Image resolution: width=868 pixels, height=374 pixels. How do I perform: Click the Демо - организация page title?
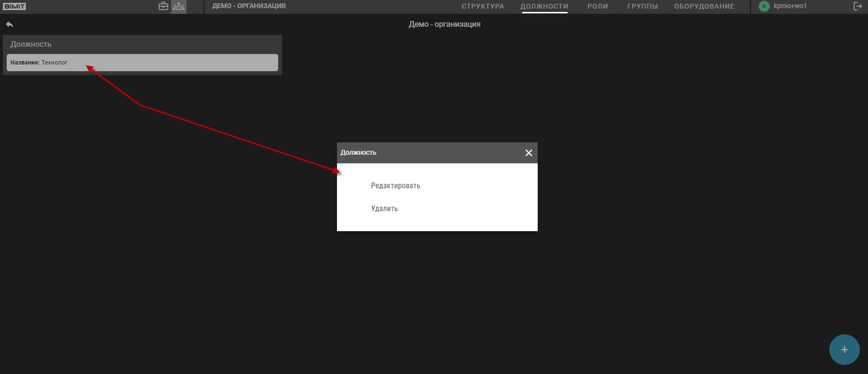pos(445,24)
